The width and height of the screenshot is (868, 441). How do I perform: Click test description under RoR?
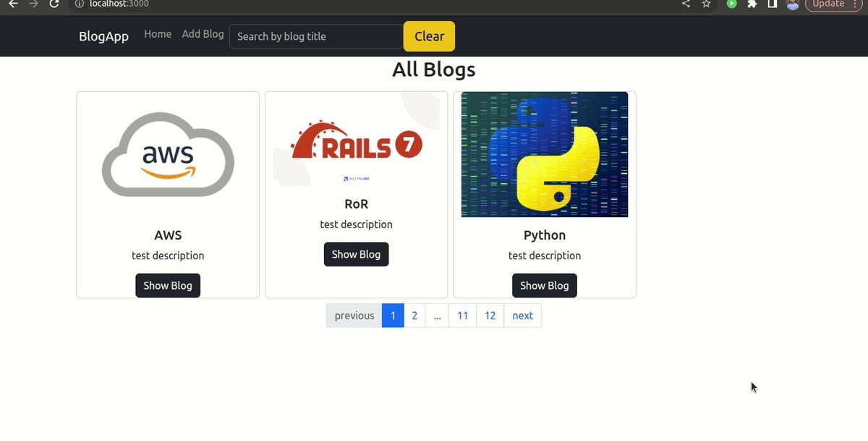tap(356, 224)
